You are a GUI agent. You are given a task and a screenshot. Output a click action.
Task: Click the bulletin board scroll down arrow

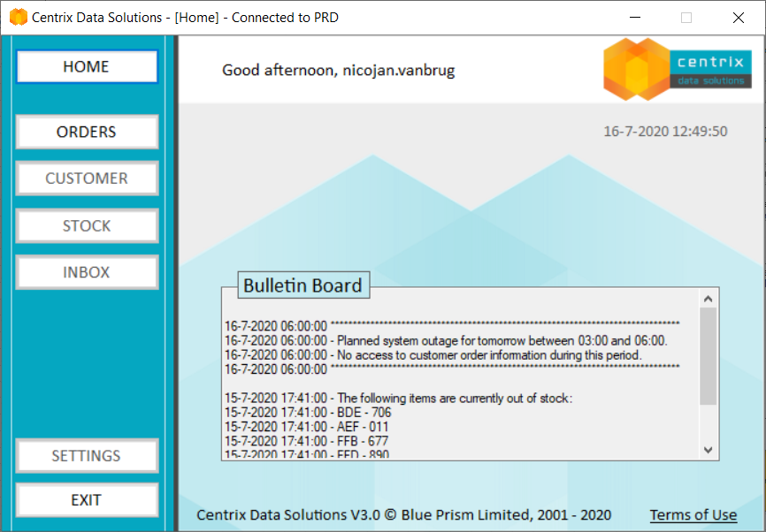[x=709, y=450]
